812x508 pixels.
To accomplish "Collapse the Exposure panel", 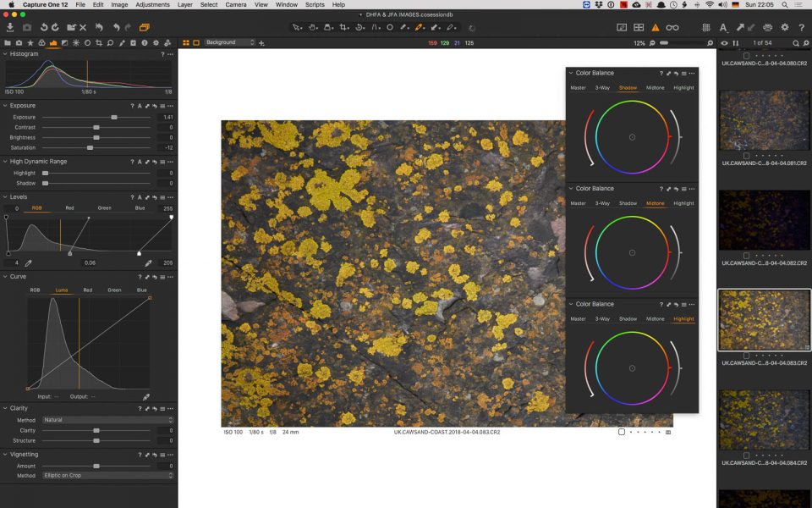I will point(6,106).
